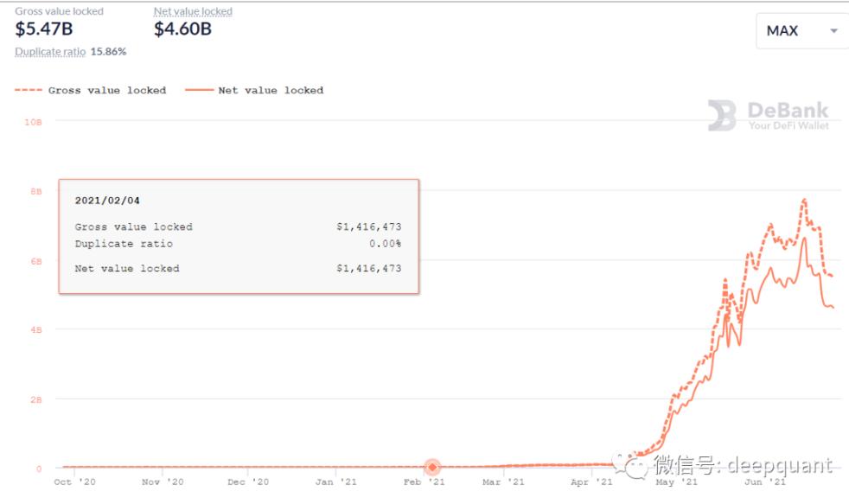Click the DeBank logo icon
The height and width of the screenshot is (504, 849).
tap(722, 116)
